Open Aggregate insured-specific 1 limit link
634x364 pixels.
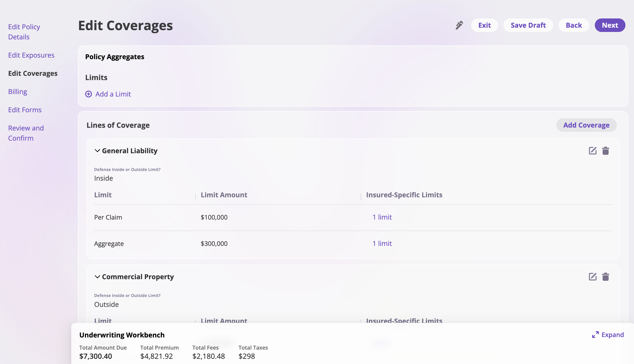coord(382,243)
